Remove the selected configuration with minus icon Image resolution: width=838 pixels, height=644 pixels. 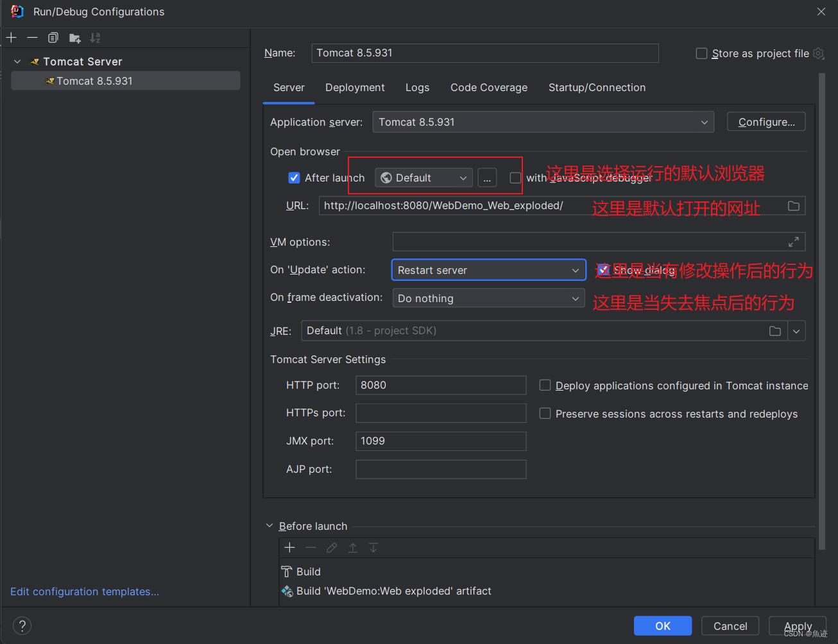[x=32, y=38]
